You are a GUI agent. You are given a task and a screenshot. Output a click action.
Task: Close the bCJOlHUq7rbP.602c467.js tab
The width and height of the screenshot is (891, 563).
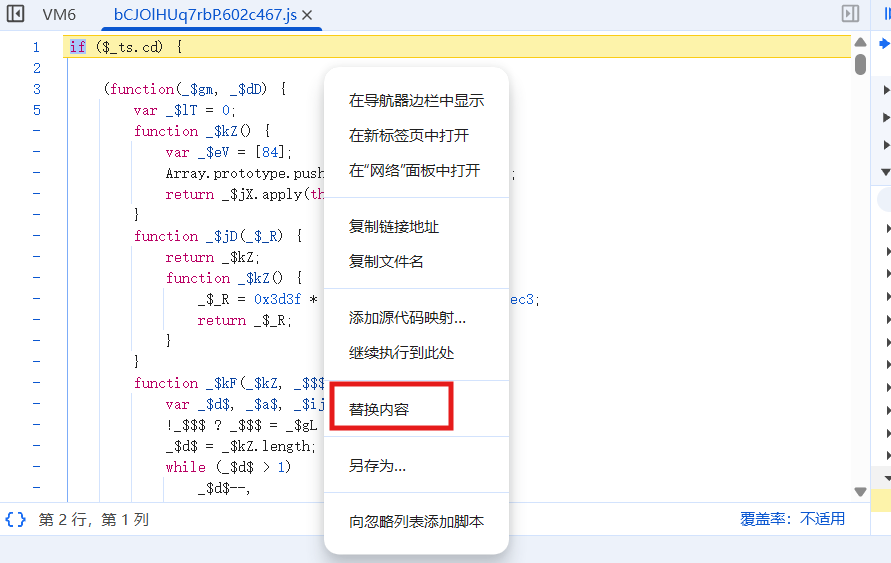pyautogui.click(x=307, y=15)
